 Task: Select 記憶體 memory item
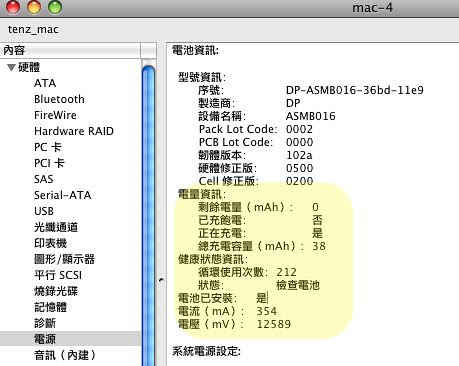pos(50,307)
